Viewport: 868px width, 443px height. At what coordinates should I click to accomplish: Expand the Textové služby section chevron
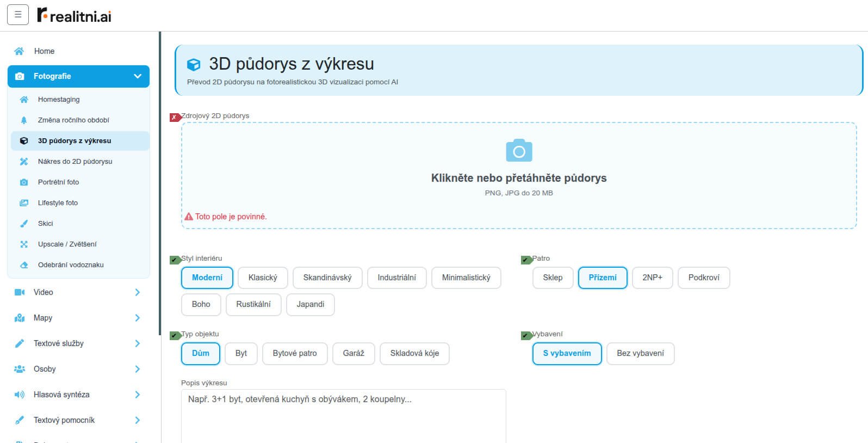click(x=138, y=343)
